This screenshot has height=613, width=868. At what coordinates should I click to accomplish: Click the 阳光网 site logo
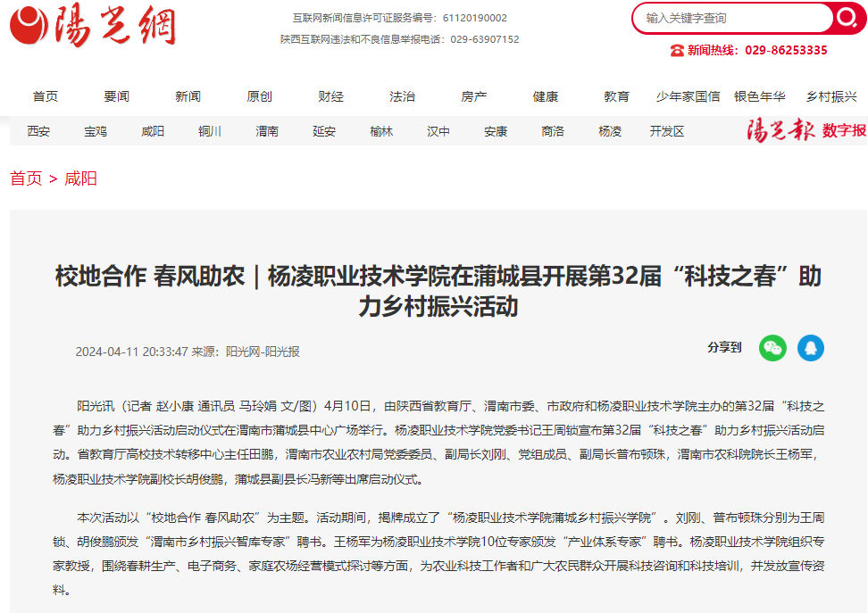pos(93,27)
